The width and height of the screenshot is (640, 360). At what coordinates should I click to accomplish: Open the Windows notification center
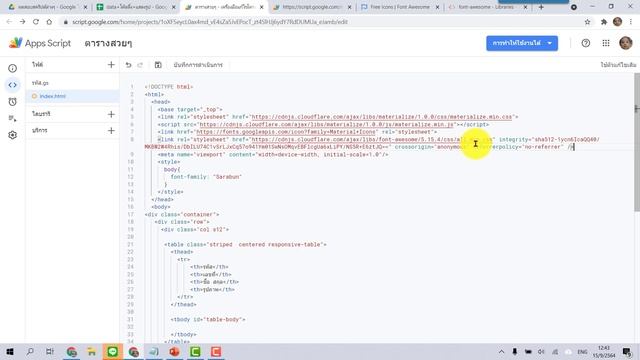tap(627, 351)
